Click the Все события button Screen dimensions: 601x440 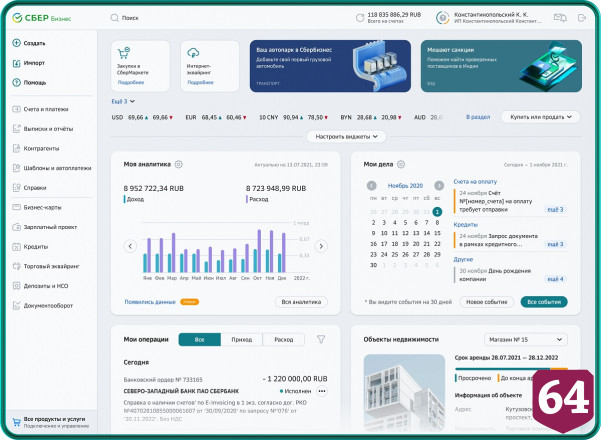click(544, 302)
